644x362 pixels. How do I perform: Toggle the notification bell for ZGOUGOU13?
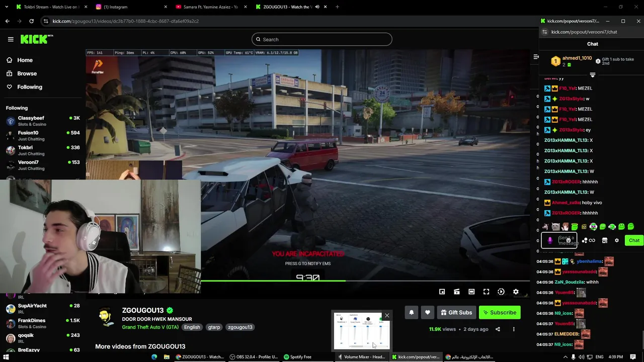[411, 312]
